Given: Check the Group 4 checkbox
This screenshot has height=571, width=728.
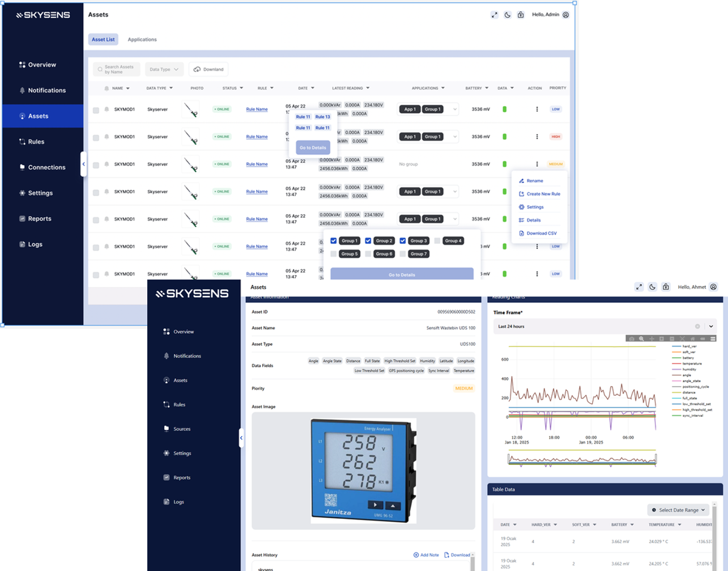Looking at the screenshot, I should coord(437,241).
